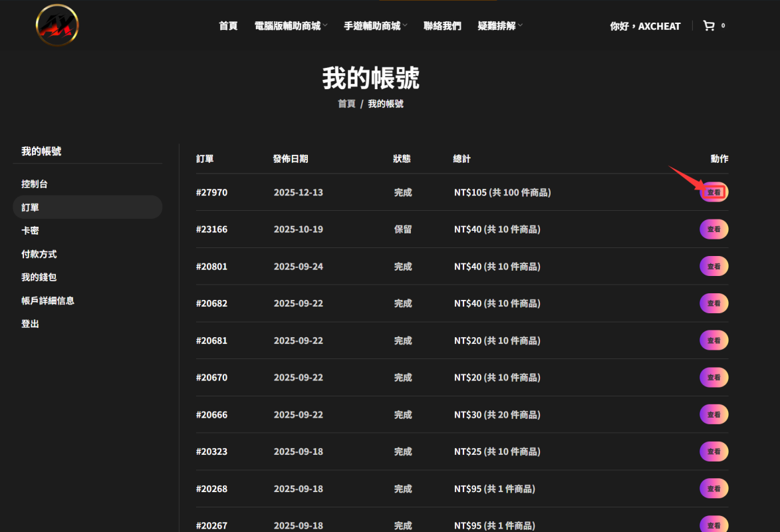Open 付款方式 in the account sidebar

pyautogui.click(x=39, y=254)
